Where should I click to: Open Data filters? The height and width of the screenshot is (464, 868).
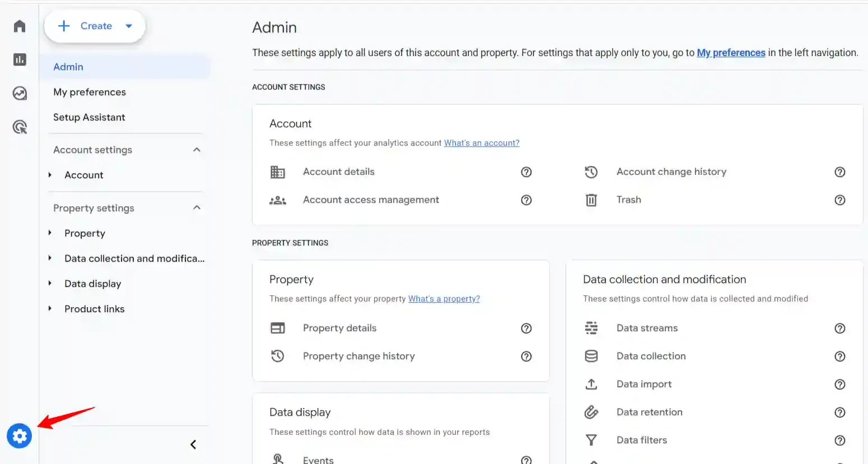pyautogui.click(x=642, y=440)
